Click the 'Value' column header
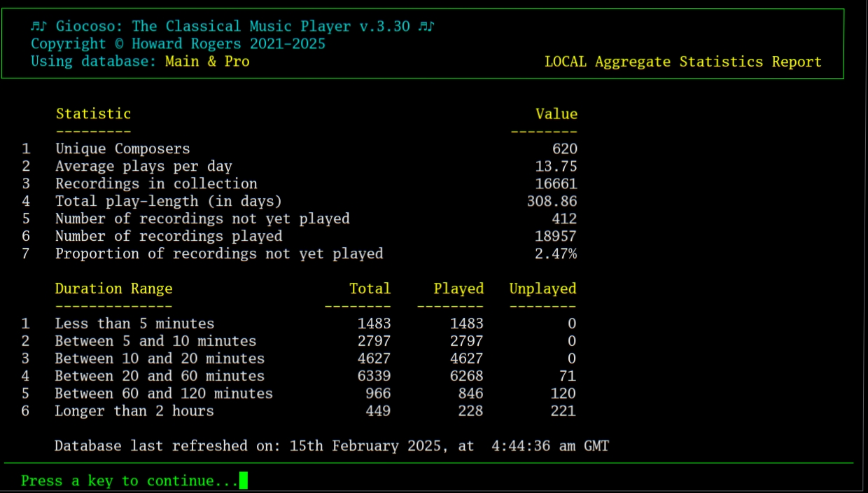 pos(556,113)
